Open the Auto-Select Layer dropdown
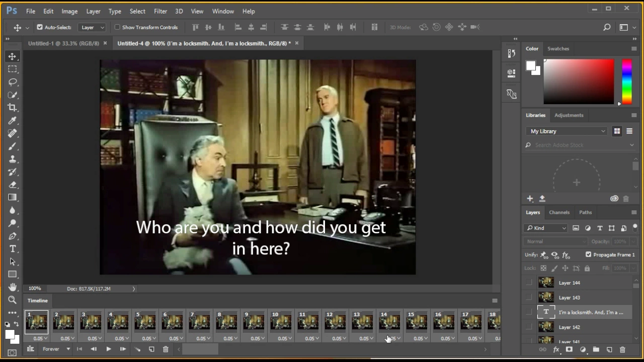 93,27
